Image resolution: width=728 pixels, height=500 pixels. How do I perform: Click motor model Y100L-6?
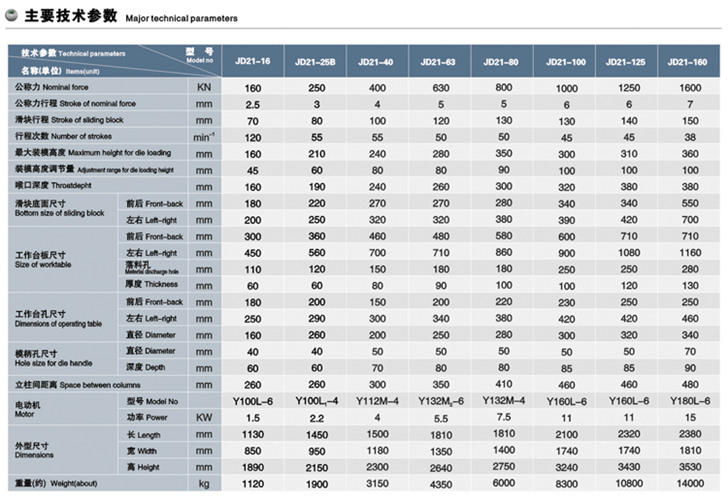click(x=254, y=401)
